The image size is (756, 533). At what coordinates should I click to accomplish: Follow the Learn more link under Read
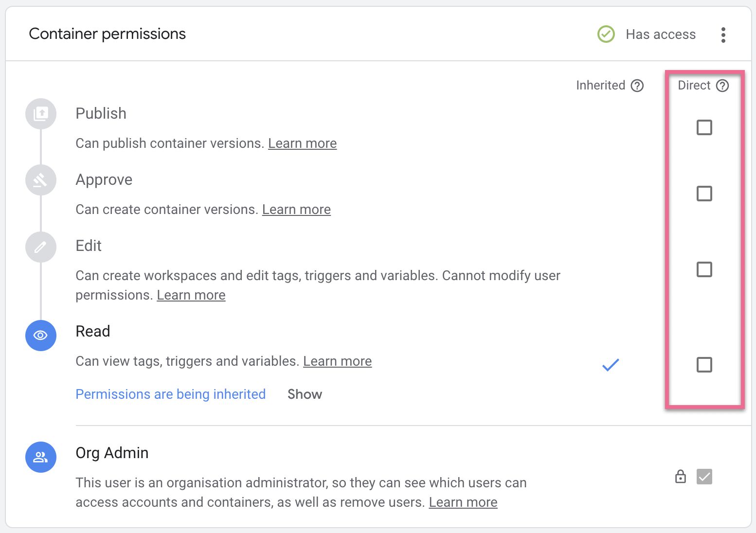coord(337,361)
